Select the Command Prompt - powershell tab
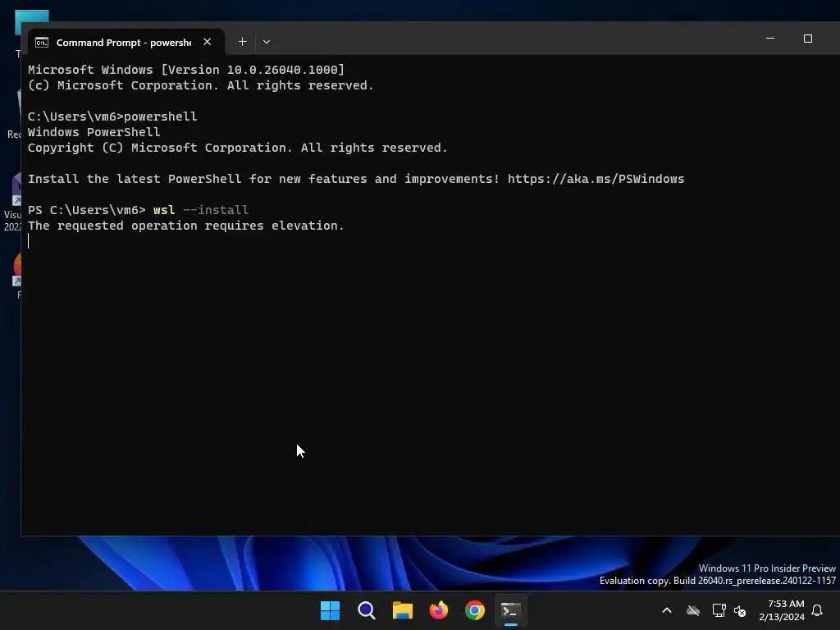840x630 pixels. point(126,43)
